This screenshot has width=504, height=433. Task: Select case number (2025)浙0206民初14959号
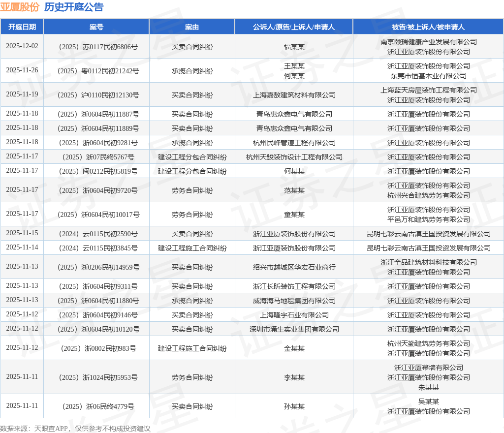coord(98,267)
